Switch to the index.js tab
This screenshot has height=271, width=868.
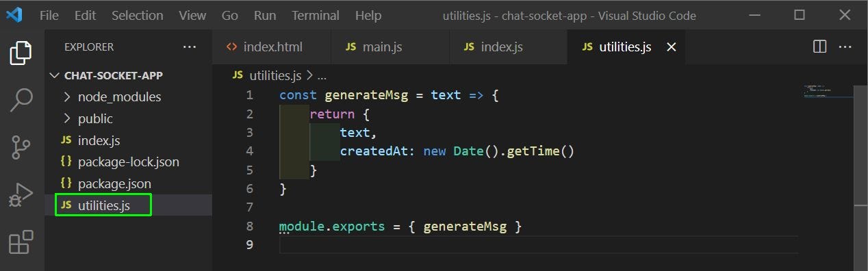click(x=509, y=47)
